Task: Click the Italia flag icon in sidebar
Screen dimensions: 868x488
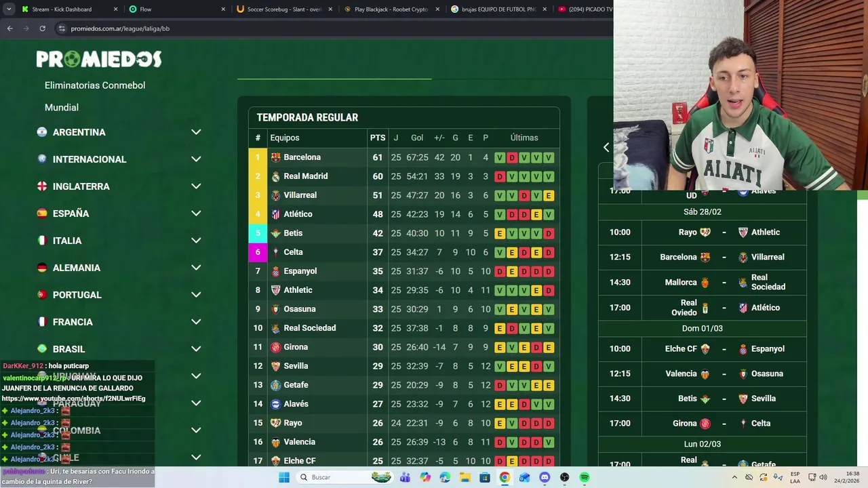Action: point(42,241)
